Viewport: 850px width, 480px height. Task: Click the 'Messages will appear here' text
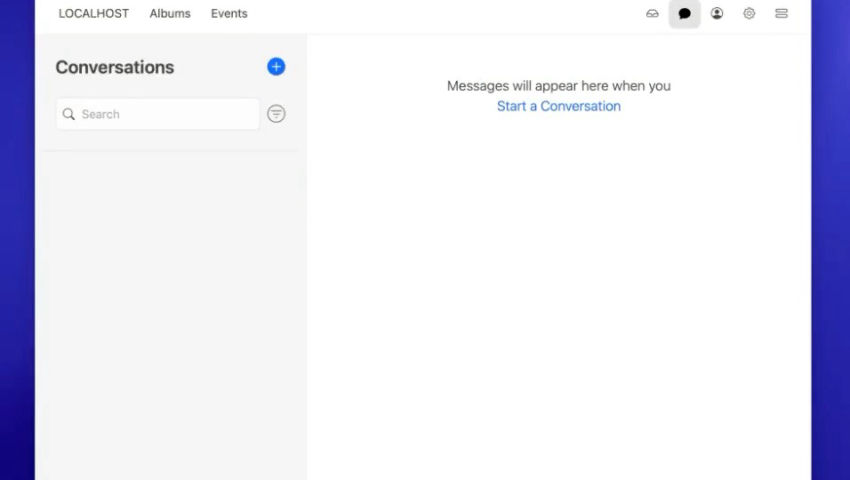pos(558,86)
